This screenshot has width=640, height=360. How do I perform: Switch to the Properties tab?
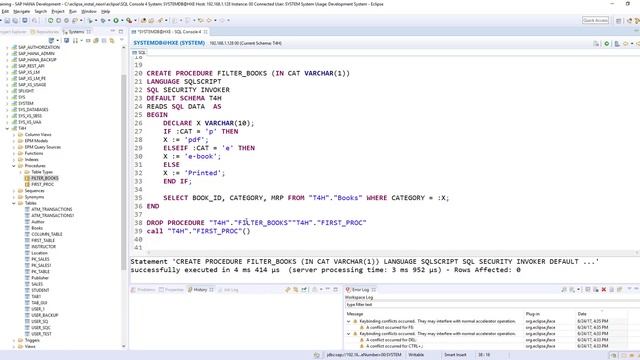(171, 289)
